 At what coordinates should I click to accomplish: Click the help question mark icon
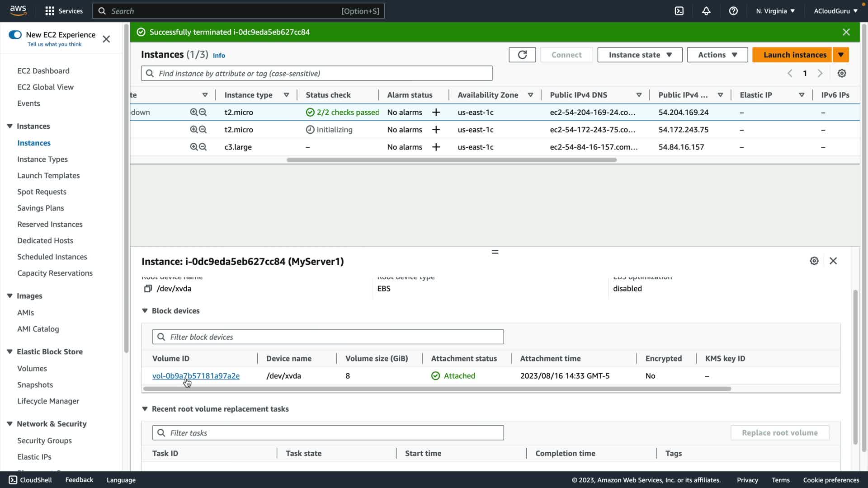click(x=733, y=11)
